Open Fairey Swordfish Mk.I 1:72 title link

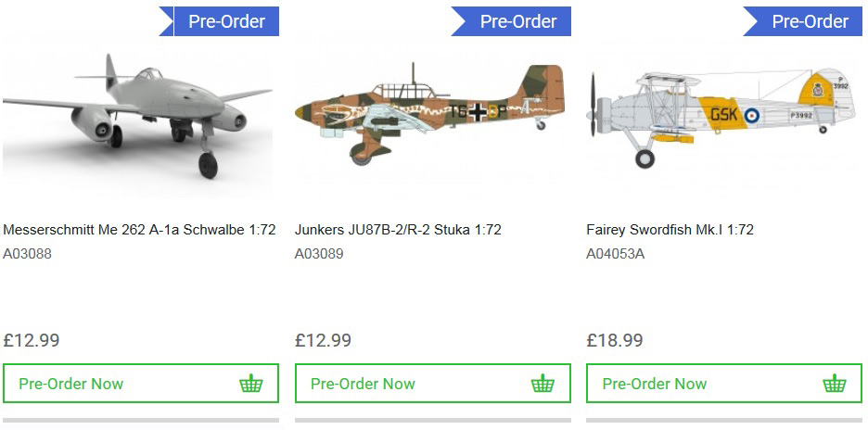tap(670, 230)
